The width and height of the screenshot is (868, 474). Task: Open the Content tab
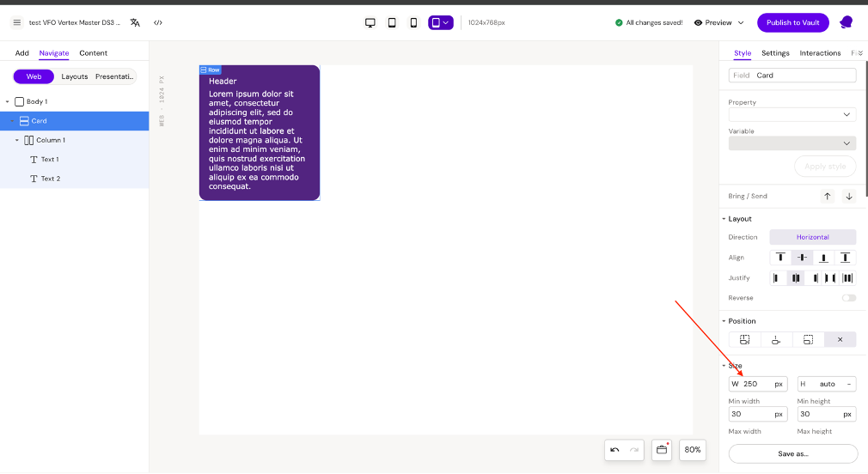(93, 53)
